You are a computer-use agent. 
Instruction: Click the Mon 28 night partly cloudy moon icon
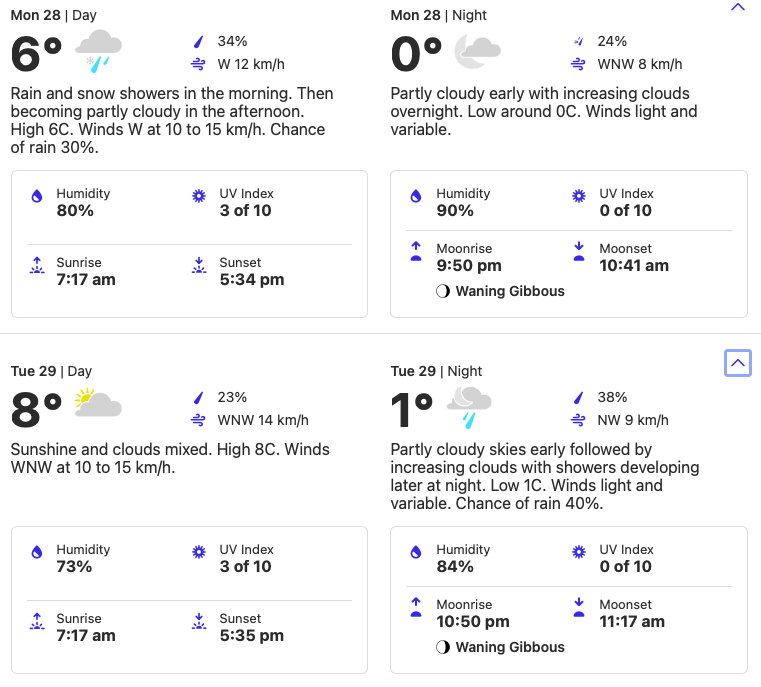click(x=477, y=50)
